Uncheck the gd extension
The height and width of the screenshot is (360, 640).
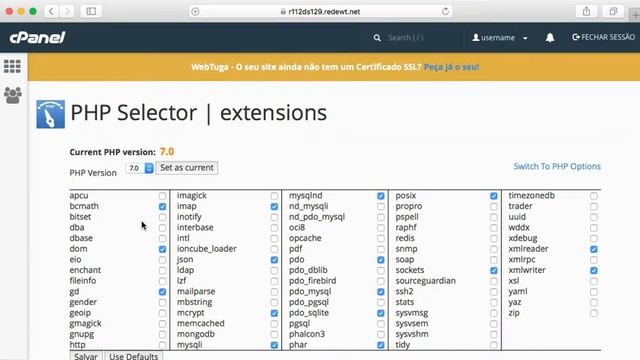[162, 292]
